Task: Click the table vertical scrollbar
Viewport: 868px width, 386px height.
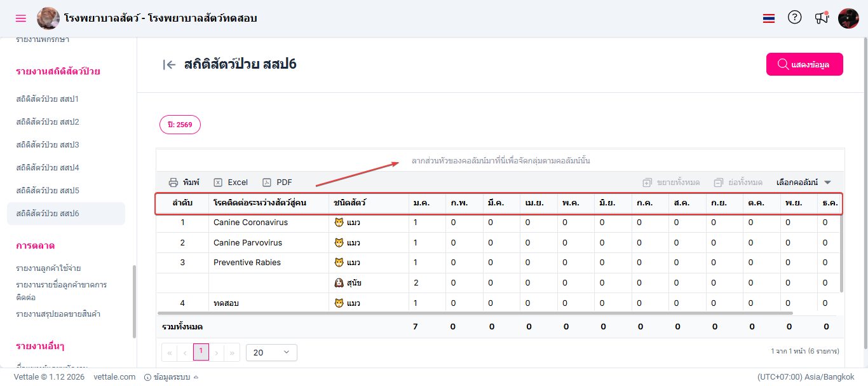Action: (x=842, y=254)
